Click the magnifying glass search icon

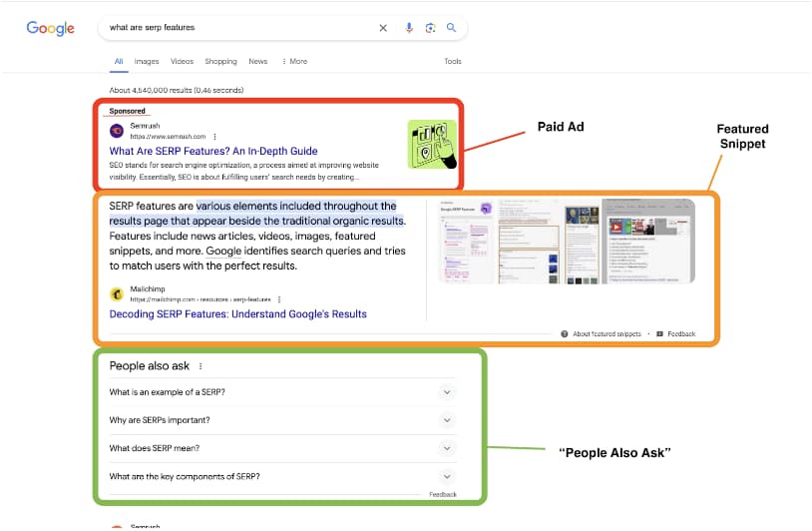(x=451, y=28)
